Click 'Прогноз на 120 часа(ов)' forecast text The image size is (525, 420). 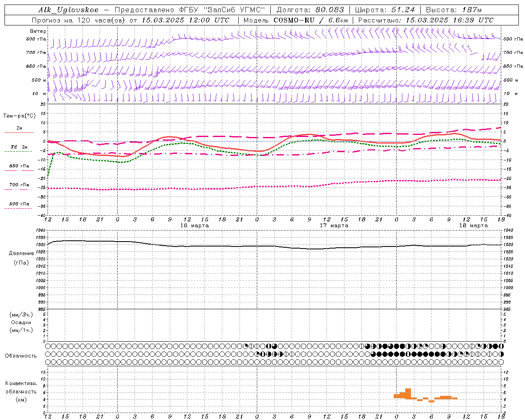pos(79,20)
